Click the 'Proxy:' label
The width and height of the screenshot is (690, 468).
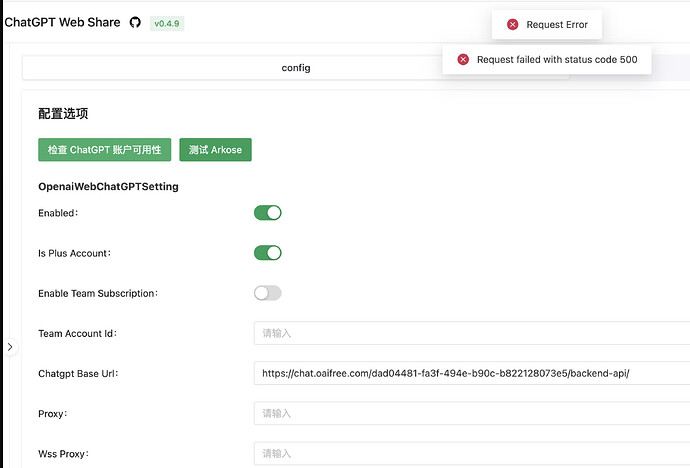coord(53,414)
